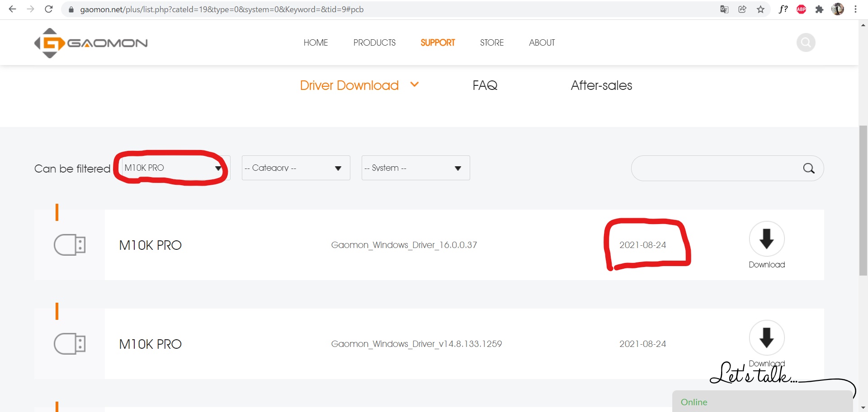Open Chrome three-dot menu
Viewport: 868px width, 412px height.
(855, 9)
